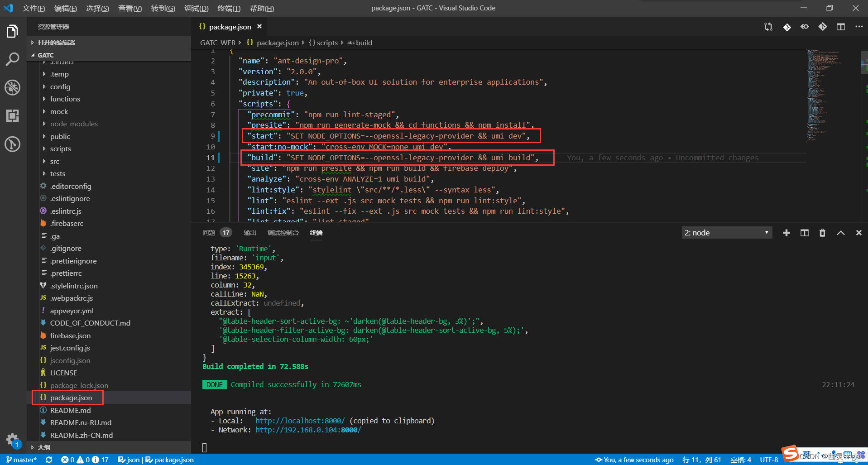Click the GitLens blame annotation in status bar
The width and height of the screenshot is (868, 465).
point(634,460)
